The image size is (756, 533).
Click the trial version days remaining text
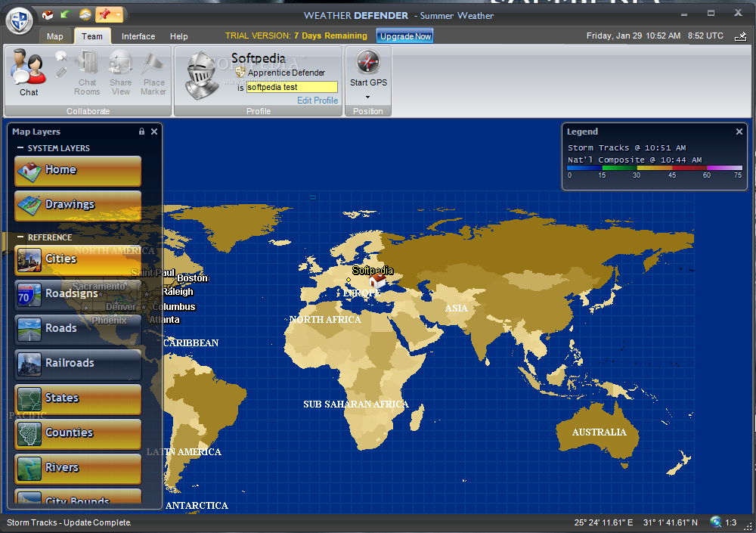(x=296, y=36)
